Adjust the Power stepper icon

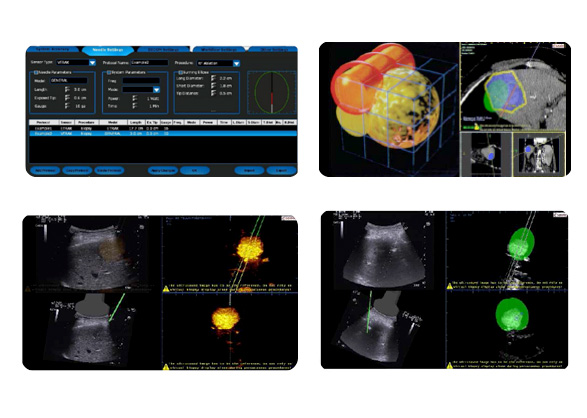coord(135,98)
